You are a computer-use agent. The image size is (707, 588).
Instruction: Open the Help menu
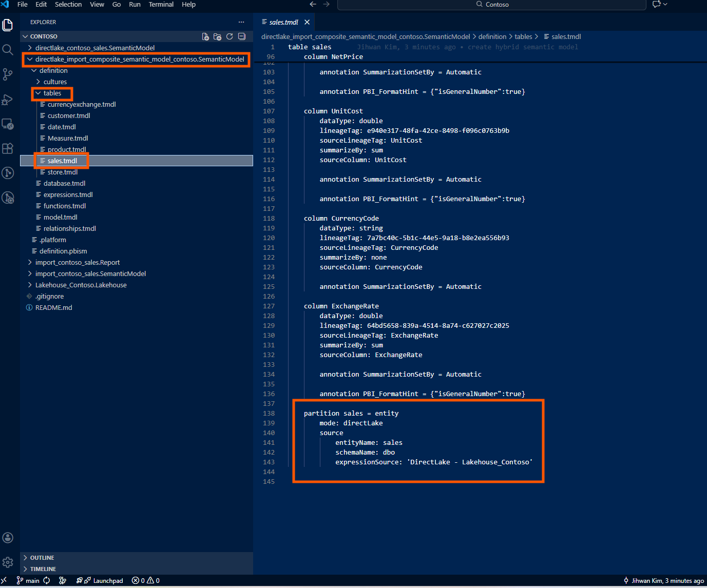click(188, 4)
